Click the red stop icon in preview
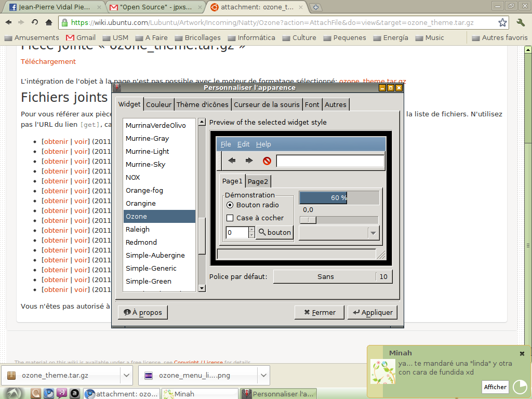 (267, 161)
